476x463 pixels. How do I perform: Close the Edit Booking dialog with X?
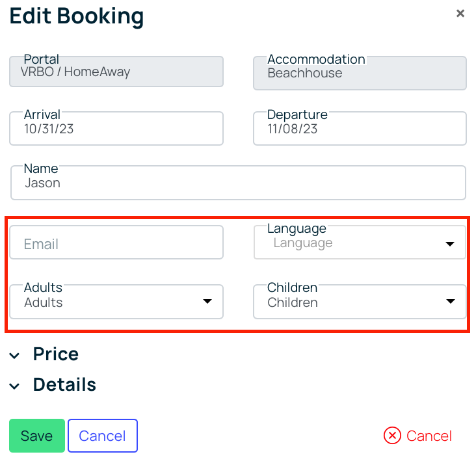[460, 14]
